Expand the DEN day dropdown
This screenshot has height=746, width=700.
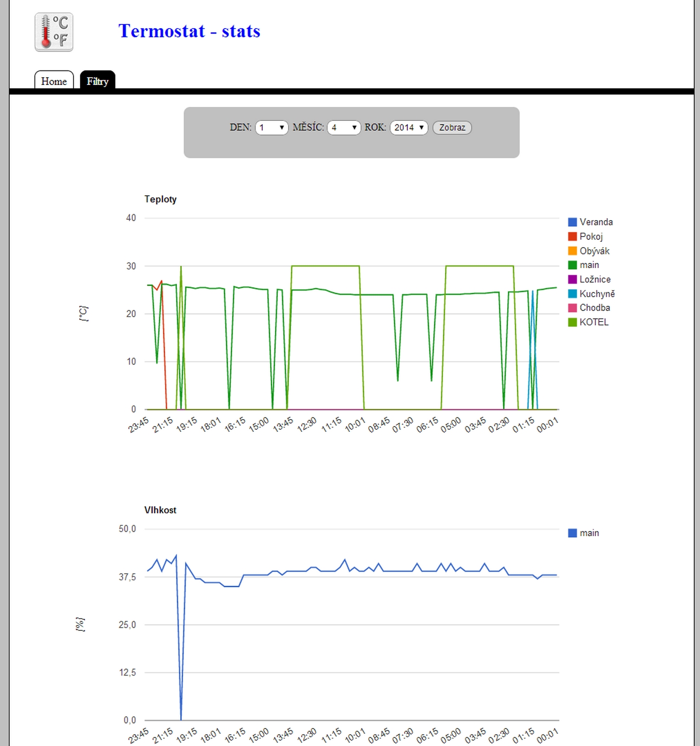[272, 128]
